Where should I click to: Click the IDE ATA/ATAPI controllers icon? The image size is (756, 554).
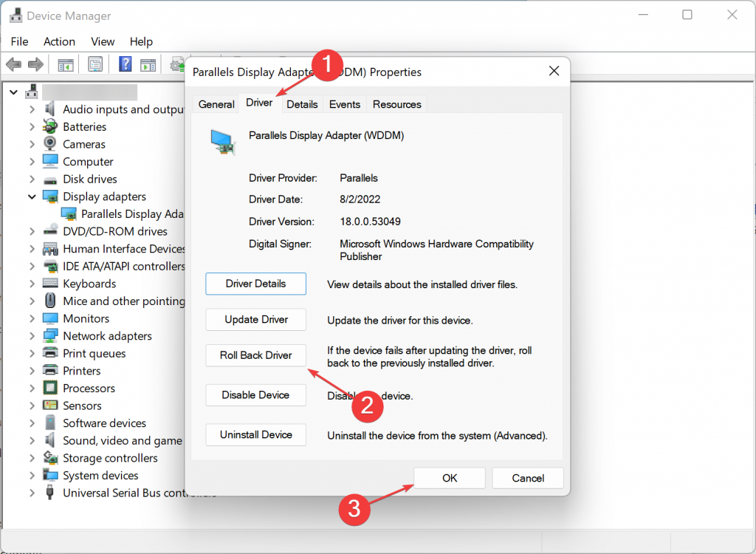pyautogui.click(x=50, y=266)
